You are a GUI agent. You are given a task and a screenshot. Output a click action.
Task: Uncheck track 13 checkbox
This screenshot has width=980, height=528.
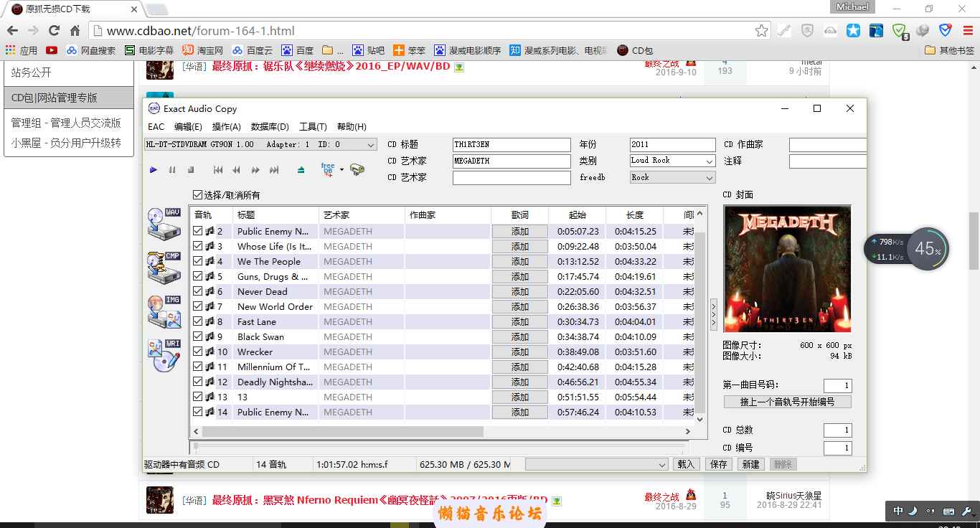pos(198,397)
